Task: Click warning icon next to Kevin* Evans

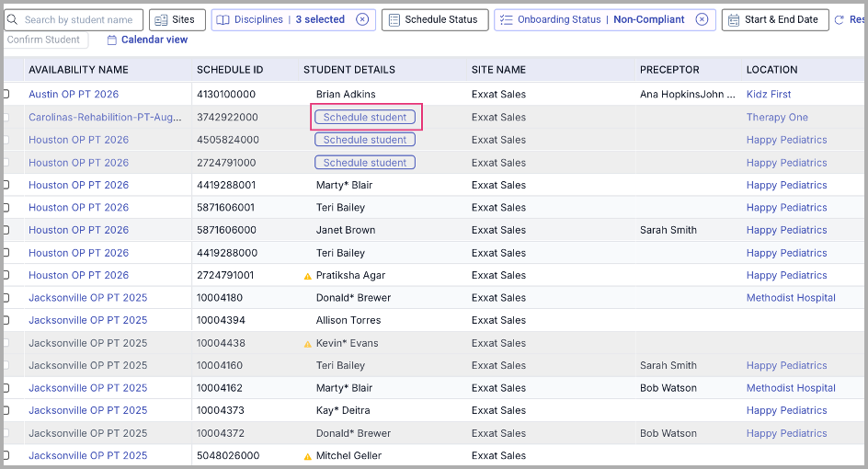Action: tap(308, 344)
